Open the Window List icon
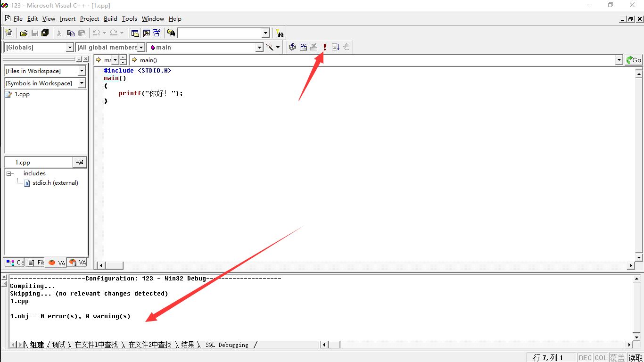Viewport: 644px width, 362px height. (x=157, y=33)
